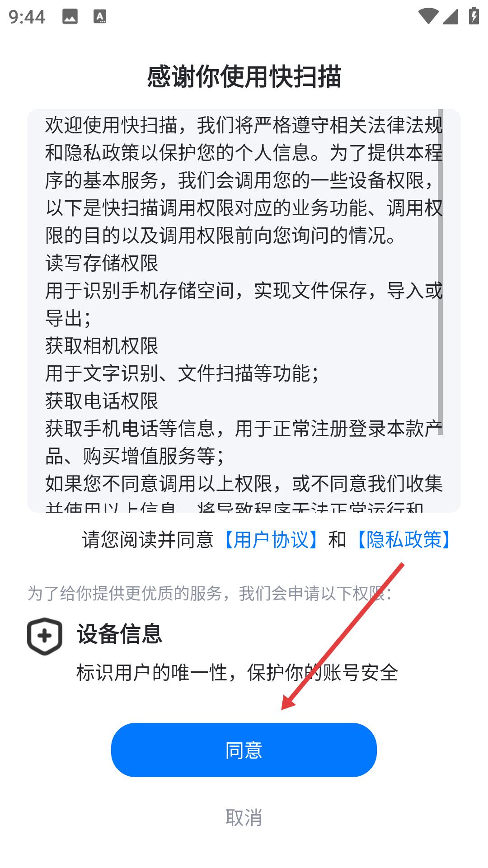Screen dimensions: 488x868
Task: Open the 用户协议 user agreement link
Action: pyautogui.click(x=271, y=539)
